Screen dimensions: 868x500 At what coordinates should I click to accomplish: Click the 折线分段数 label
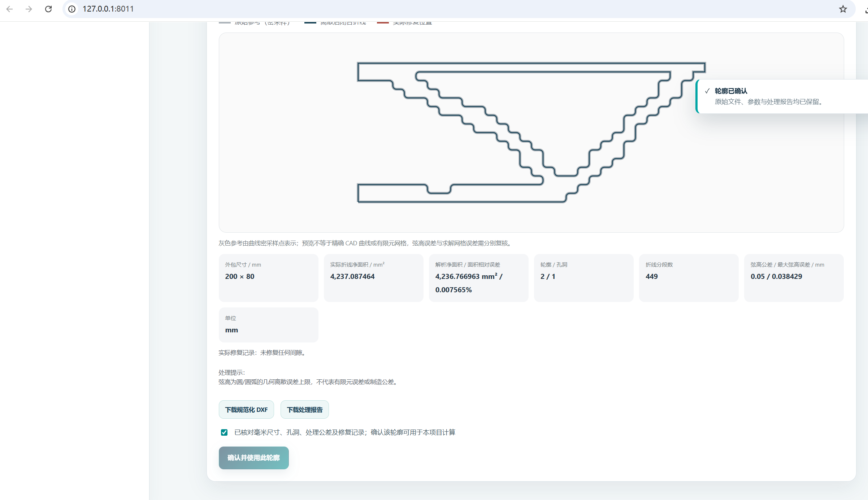click(x=659, y=264)
